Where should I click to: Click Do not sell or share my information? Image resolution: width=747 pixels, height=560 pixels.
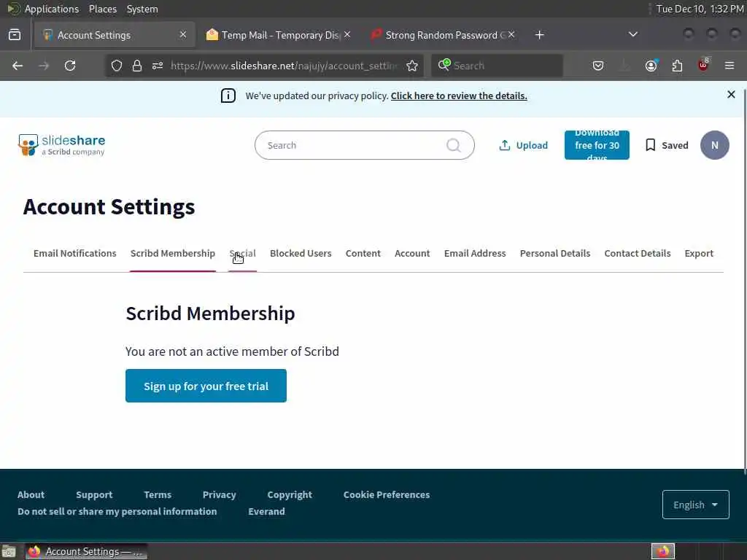[x=117, y=511]
